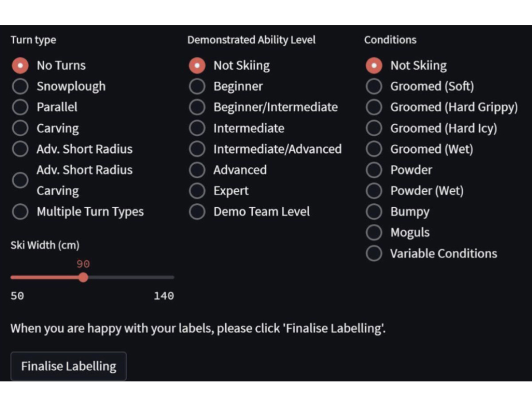Select Beginner ability level

click(x=197, y=87)
